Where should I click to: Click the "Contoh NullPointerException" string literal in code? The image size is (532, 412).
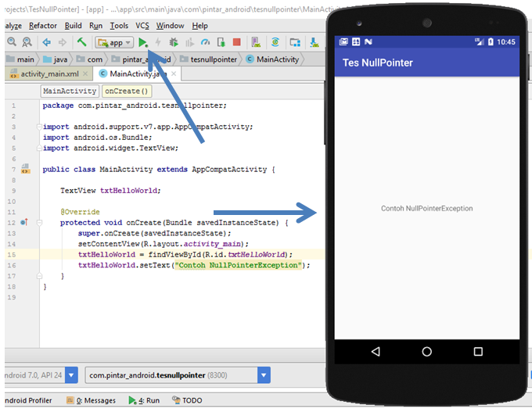(x=238, y=265)
